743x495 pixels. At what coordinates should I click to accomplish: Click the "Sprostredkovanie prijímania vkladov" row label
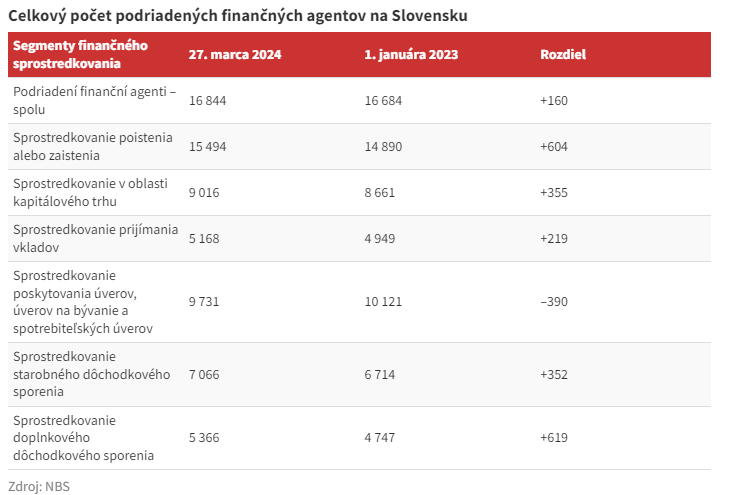pos(93,238)
